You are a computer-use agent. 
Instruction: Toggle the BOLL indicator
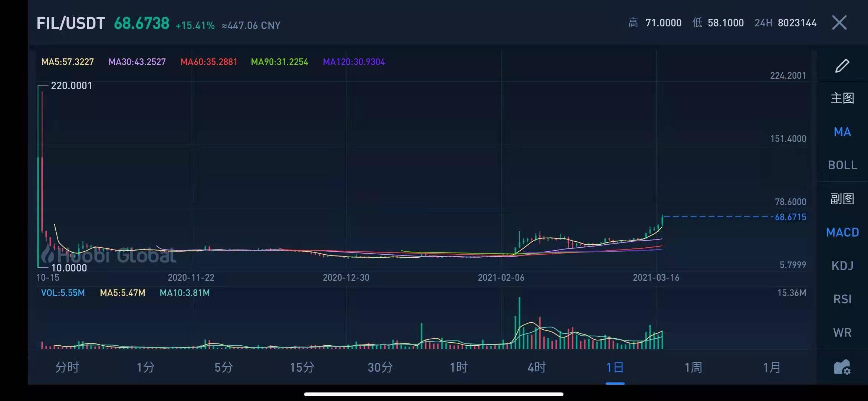(842, 165)
